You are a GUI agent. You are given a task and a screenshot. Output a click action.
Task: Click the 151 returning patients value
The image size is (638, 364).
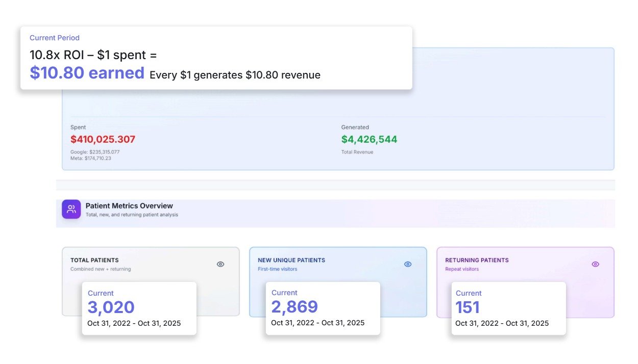[x=468, y=307]
